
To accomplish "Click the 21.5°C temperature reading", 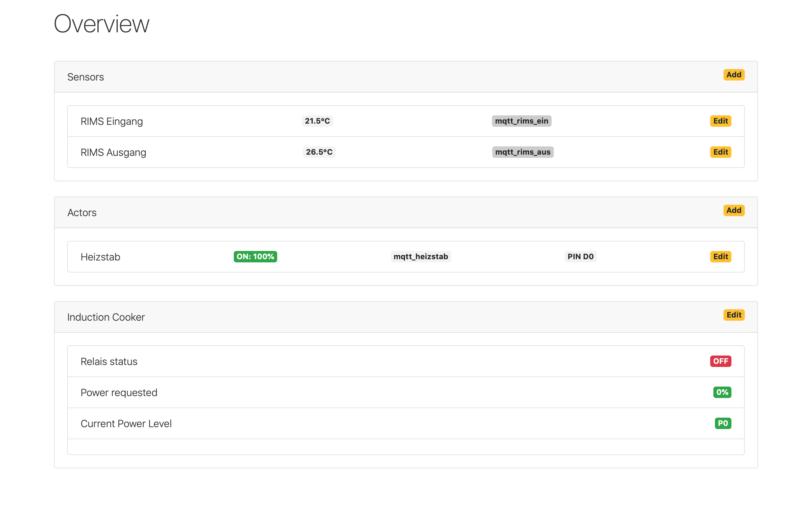I will (317, 121).
